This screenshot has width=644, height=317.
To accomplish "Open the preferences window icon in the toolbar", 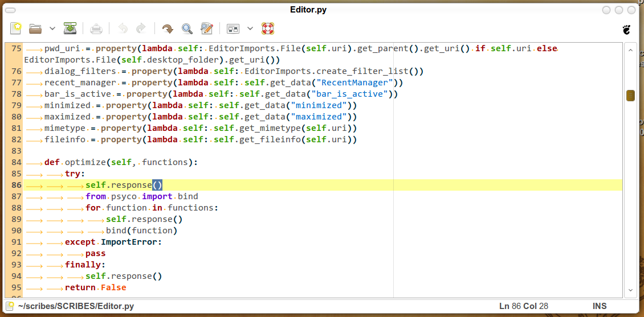I will [233, 28].
